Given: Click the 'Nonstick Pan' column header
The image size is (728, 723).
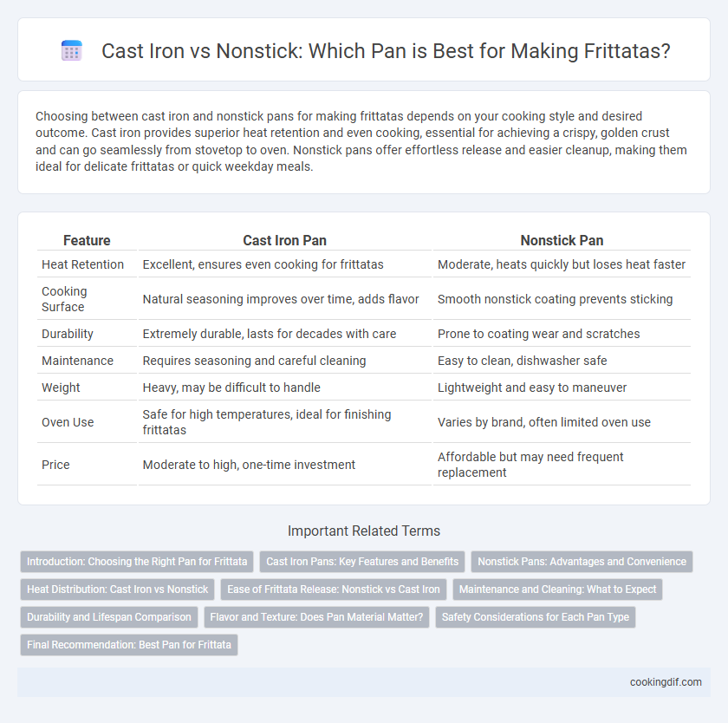Looking at the screenshot, I should (x=562, y=240).
